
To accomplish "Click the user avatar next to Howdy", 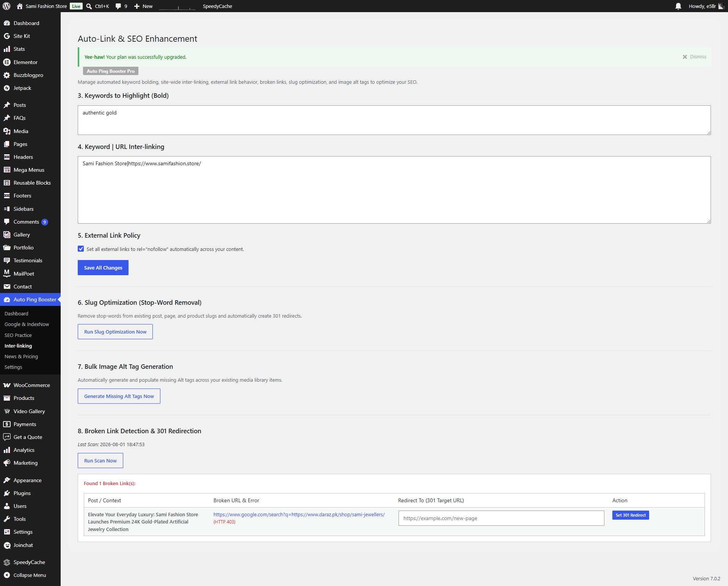I will (x=721, y=6).
